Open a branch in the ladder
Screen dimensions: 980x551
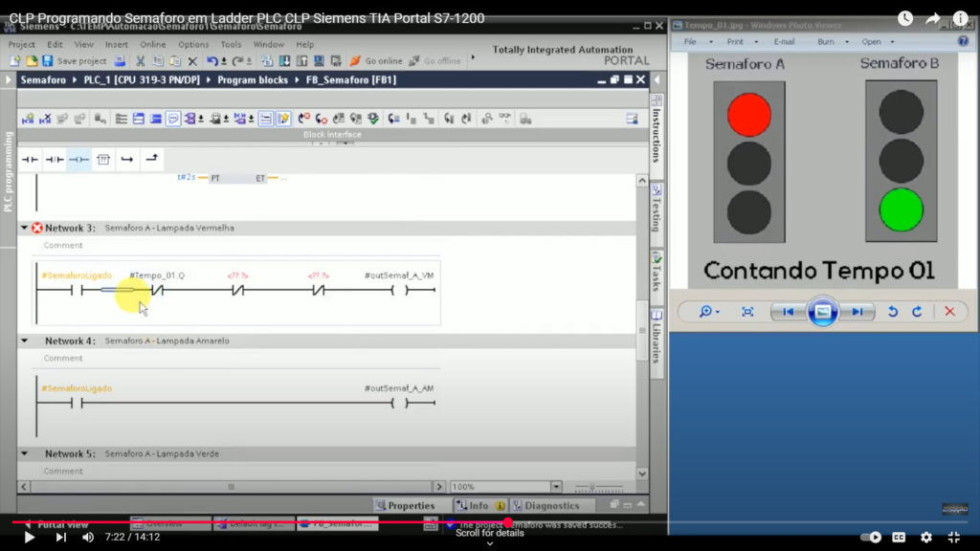[127, 160]
